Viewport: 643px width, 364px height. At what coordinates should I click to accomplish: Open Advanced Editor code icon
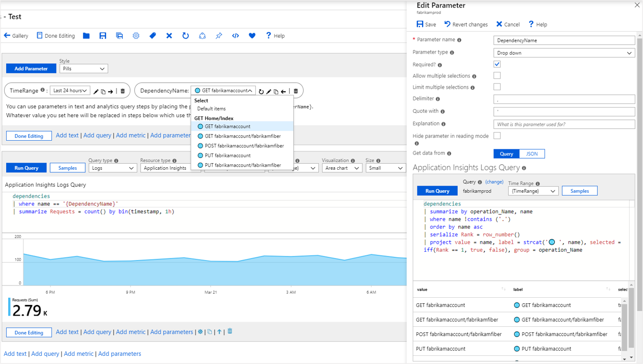coord(235,36)
